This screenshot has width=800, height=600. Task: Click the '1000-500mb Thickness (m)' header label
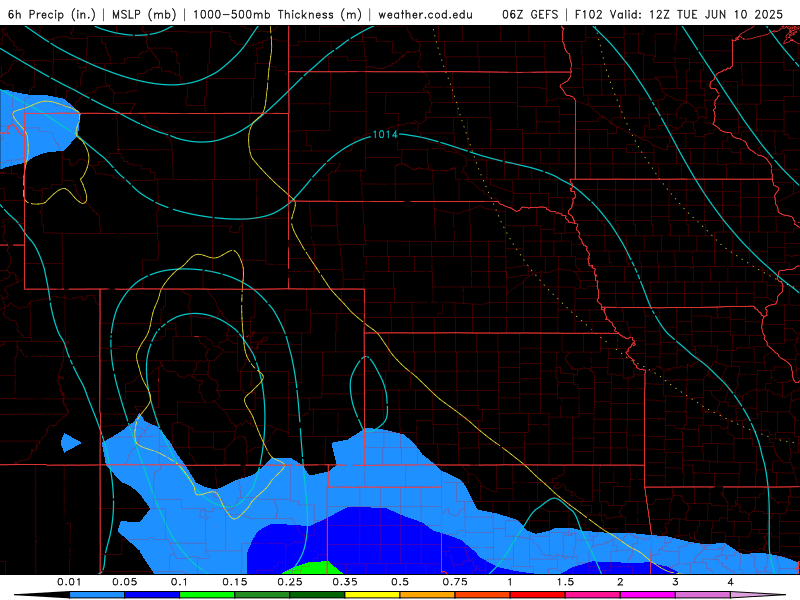[277, 15]
